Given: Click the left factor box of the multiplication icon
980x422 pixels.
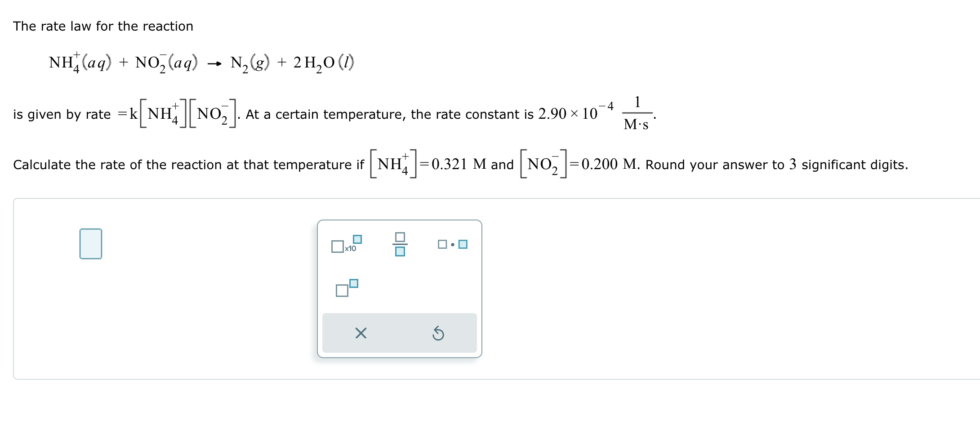Looking at the screenshot, I should [x=442, y=244].
